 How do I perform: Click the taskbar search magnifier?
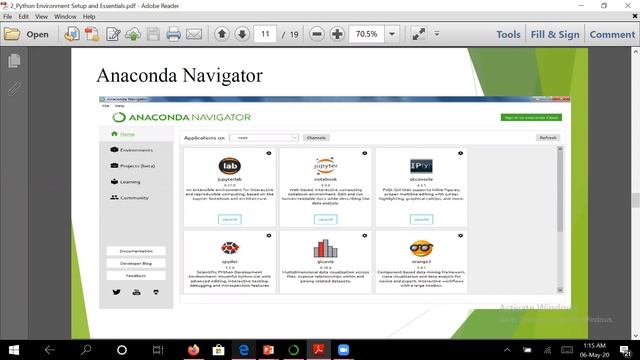86,350
